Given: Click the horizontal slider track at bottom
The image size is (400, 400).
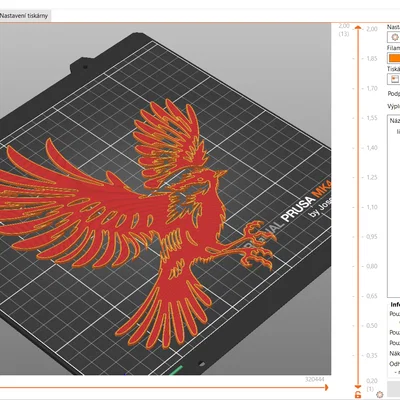Looking at the screenshot, I should click(x=162, y=387).
